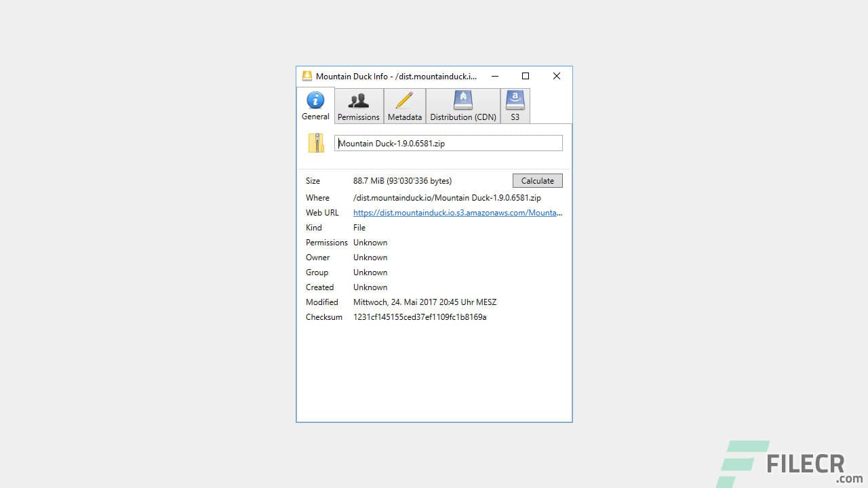
Task: Select the General info icon
Action: click(315, 100)
